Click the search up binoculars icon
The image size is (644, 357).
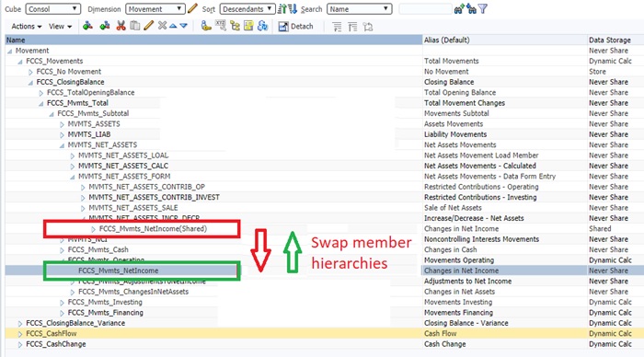[459, 8]
